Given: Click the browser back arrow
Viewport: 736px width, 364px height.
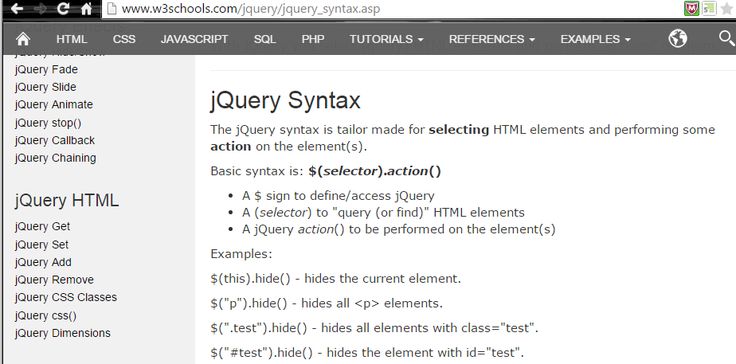Looking at the screenshot, I should point(17,9).
